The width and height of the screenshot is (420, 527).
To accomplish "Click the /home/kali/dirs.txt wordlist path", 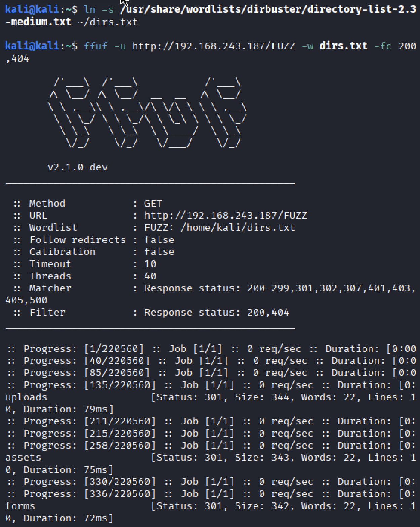I will [x=238, y=228].
